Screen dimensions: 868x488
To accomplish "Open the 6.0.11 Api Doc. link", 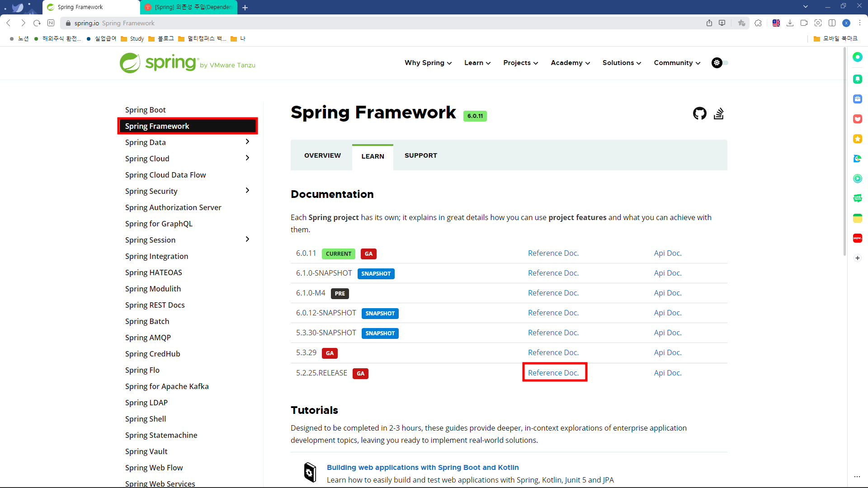I will [x=667, y=253].
